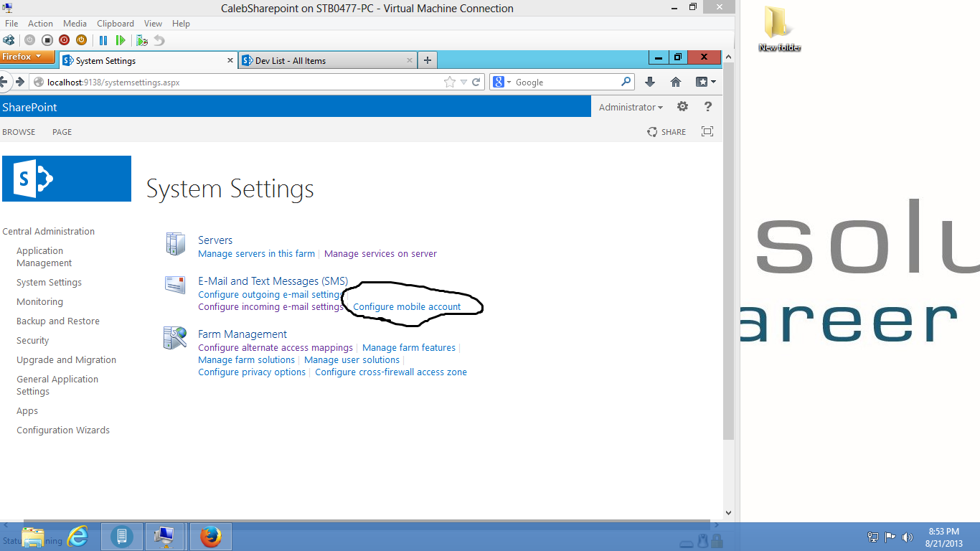The width and height of the screenshot is (980, 551).
Task: Open the New folder desktop icon
Action: point(780,29)
